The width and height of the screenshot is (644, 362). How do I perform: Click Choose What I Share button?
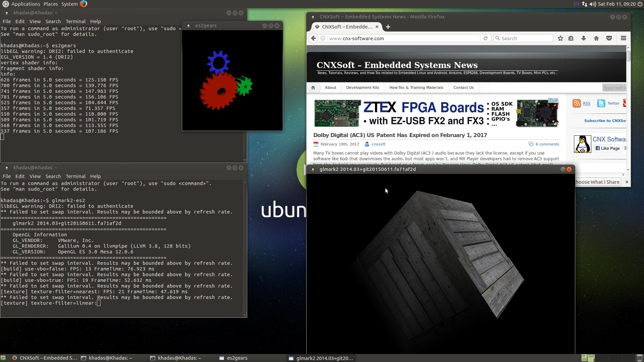(x=597, y=182)
